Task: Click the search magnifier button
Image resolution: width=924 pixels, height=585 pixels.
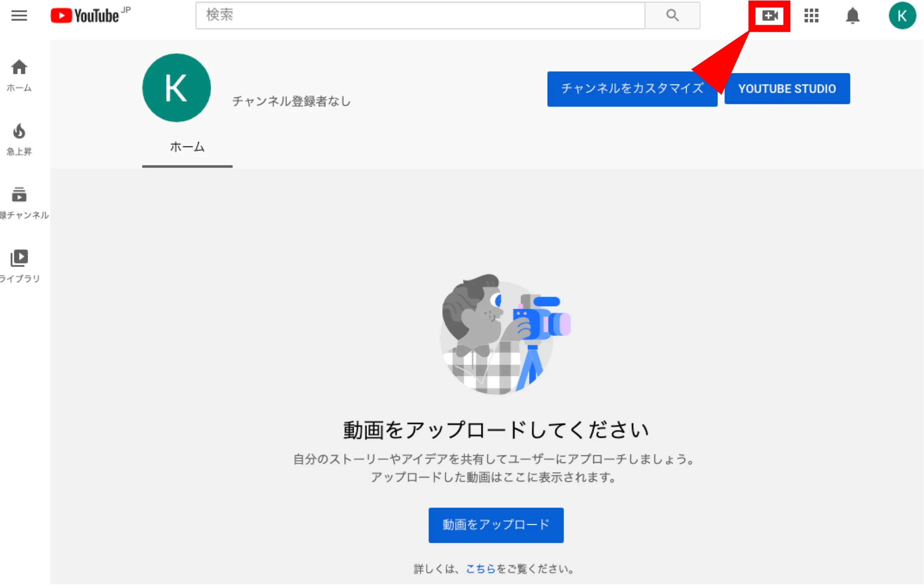Action: [x=672, y=15]
